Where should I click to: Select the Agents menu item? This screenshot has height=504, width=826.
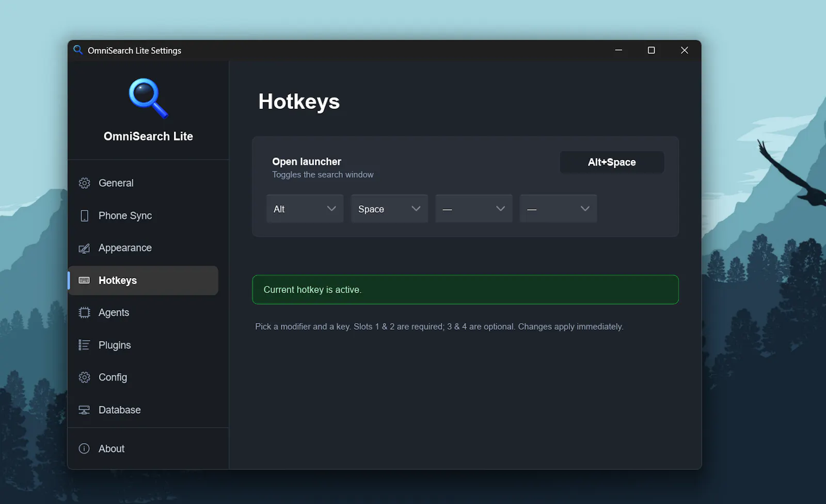[114, 313]
